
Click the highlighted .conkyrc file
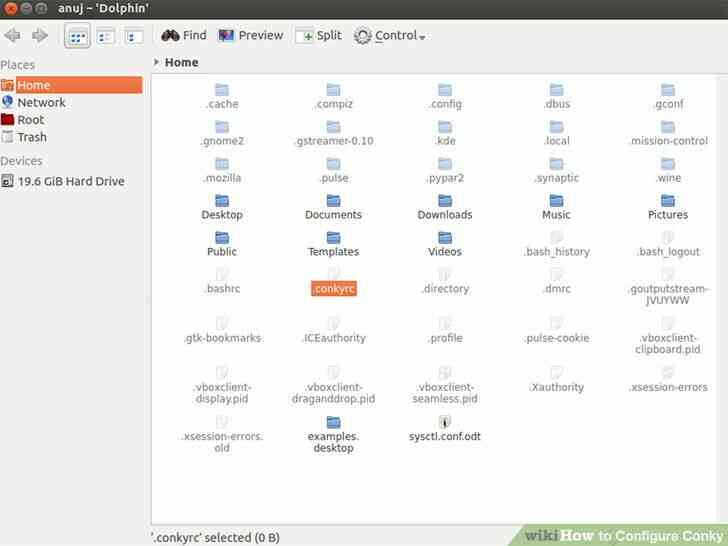334,288
